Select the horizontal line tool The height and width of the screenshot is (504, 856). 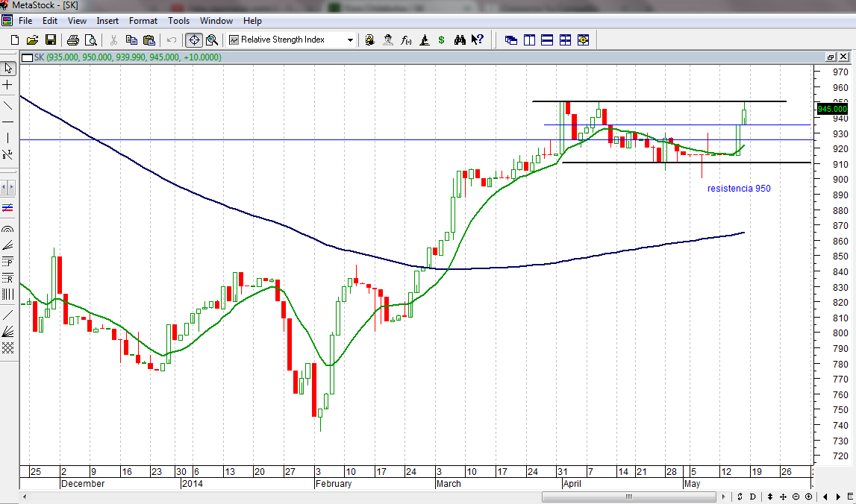[x=7, y=122]
